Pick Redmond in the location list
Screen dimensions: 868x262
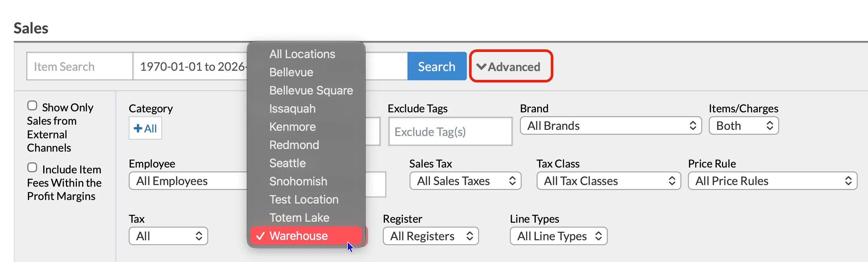[x=306, y=145]
